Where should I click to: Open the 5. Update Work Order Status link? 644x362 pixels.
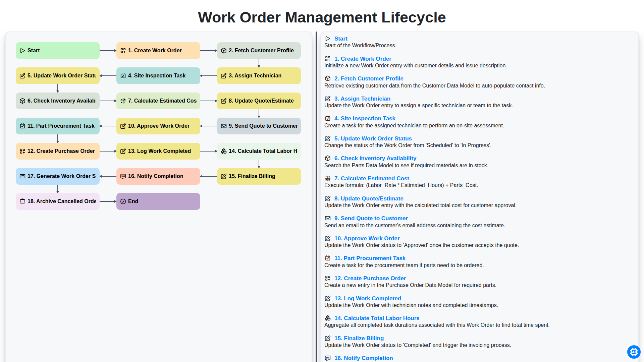373,138
